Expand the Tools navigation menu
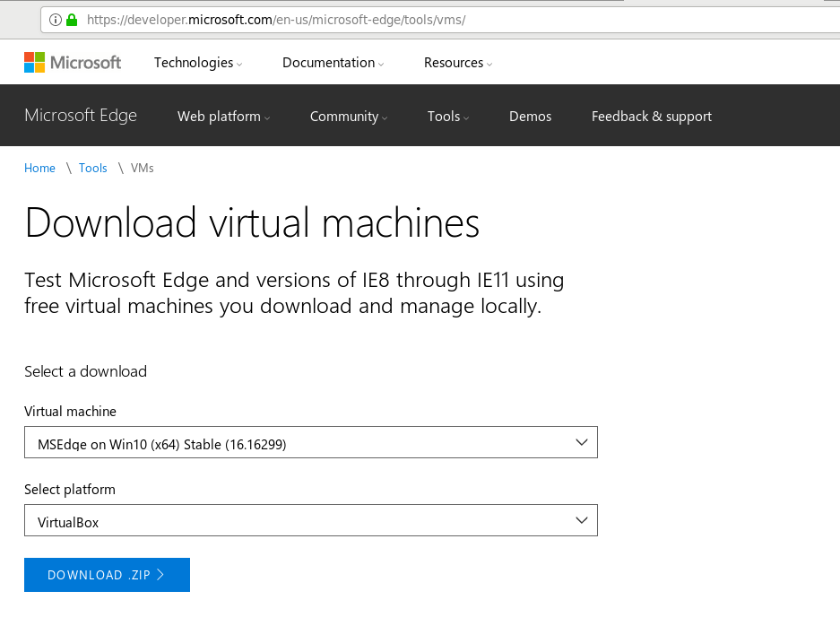840x626 pixels. point(448,117)
